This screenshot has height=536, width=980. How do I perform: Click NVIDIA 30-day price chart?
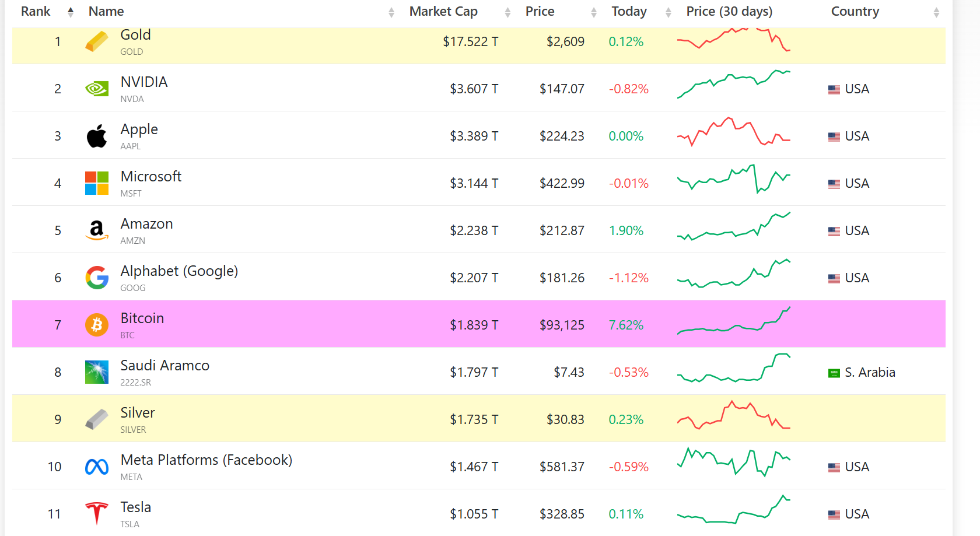pyautogui.click(x=734, y=85)
